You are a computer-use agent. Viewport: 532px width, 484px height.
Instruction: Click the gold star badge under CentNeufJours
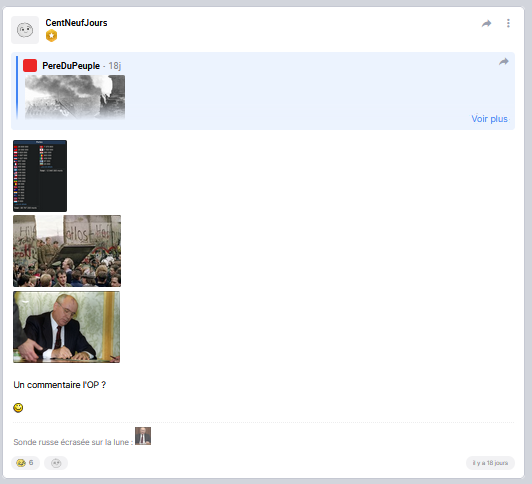click(51, 36)
